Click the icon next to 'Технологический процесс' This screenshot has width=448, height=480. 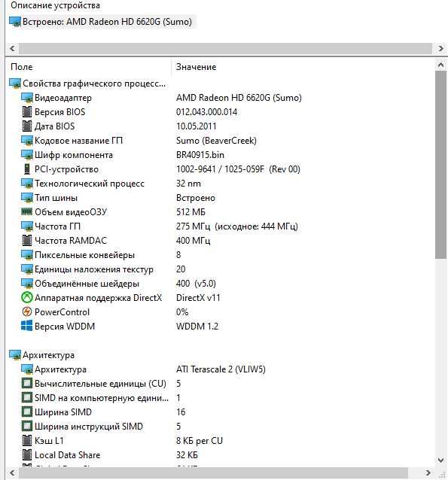tap(27, 184)
